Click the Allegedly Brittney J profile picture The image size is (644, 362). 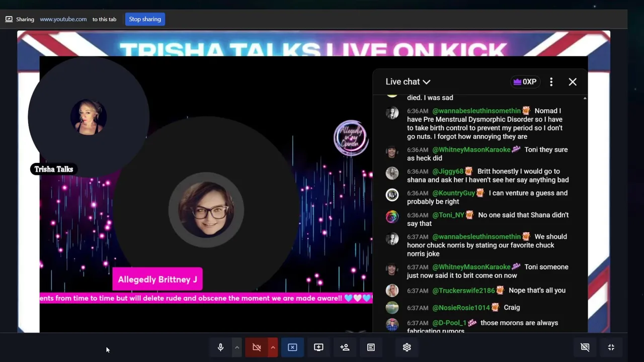207,210
